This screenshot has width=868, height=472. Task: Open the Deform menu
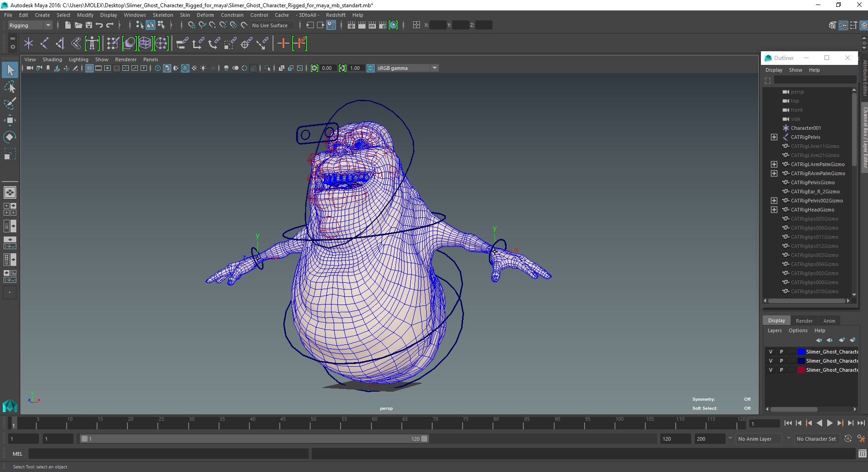tap(205, 15)
